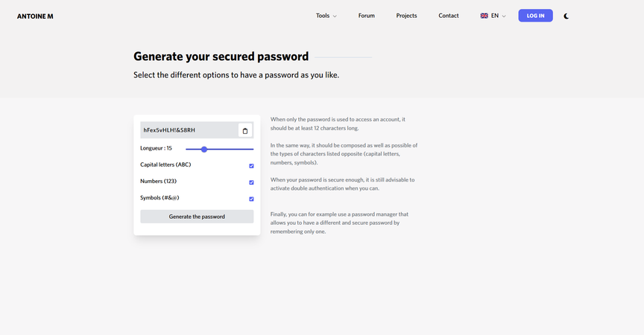Open the Forum page
644x335 pixels.
[x=366, y=16]
